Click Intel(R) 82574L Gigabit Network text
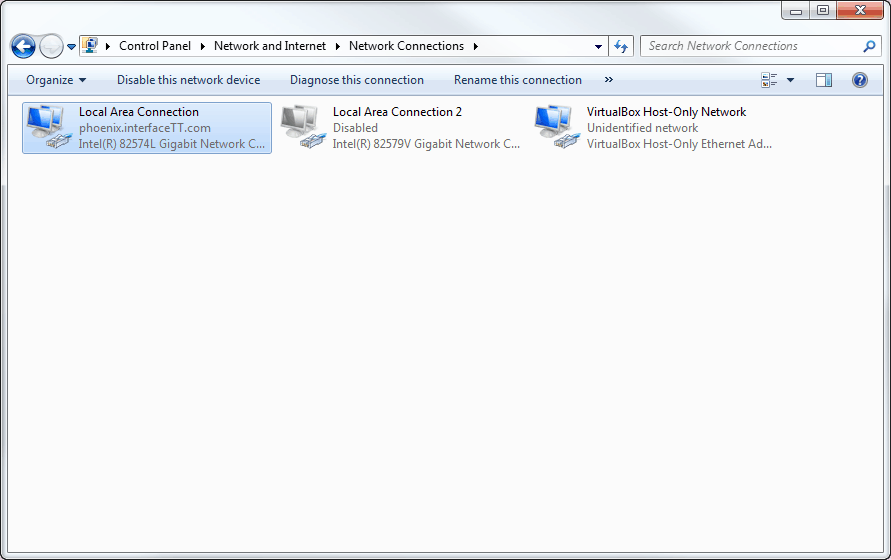Image resolution: width=891 pixels, height=560 pixels. [172, 144]
